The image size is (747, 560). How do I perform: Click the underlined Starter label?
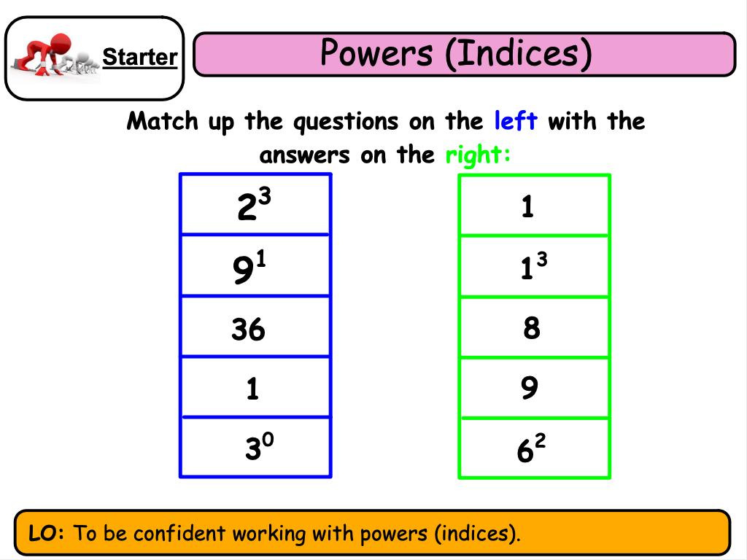tap(139, 58)
